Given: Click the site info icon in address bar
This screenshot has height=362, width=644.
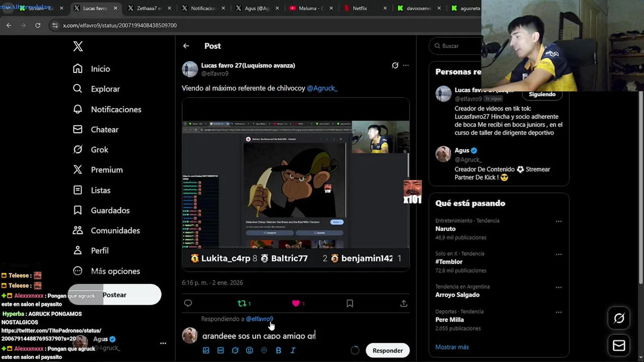Looking at the screenshot, I should click(x=54, y=25).
